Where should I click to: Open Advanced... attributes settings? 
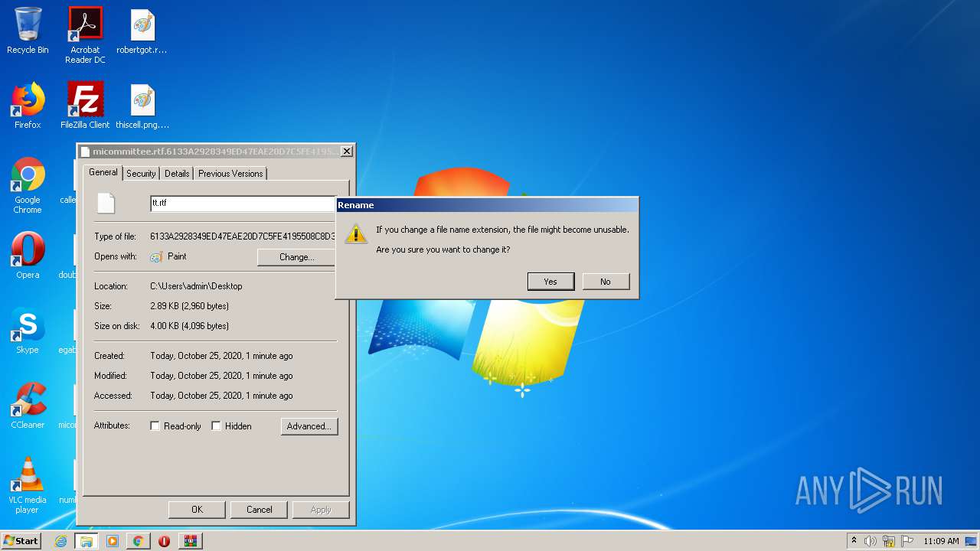tap(309, 426)
